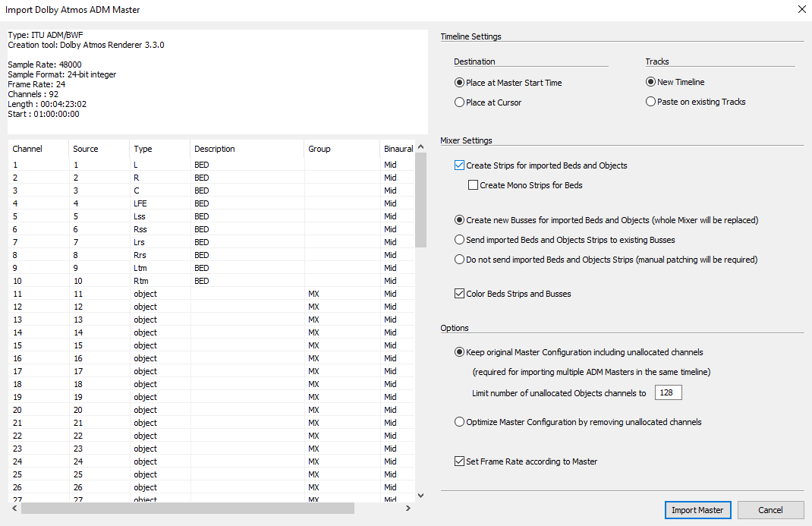Sort by the Type column header

click(159, 149)
